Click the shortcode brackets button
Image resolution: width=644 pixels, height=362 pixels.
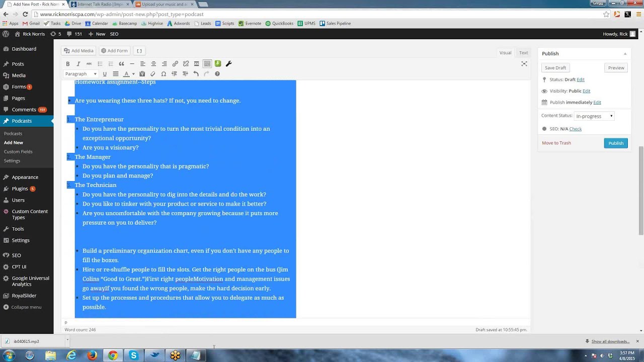[x=139, y=51]
